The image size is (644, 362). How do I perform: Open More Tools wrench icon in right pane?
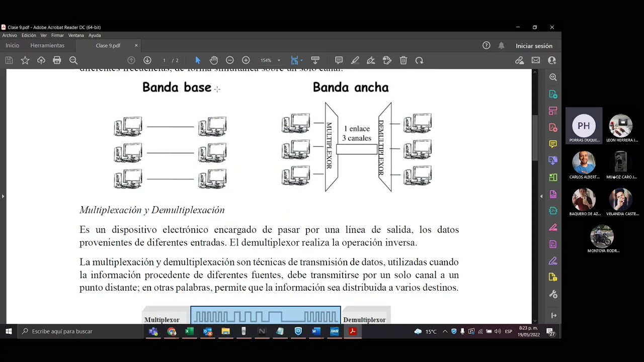553,294
